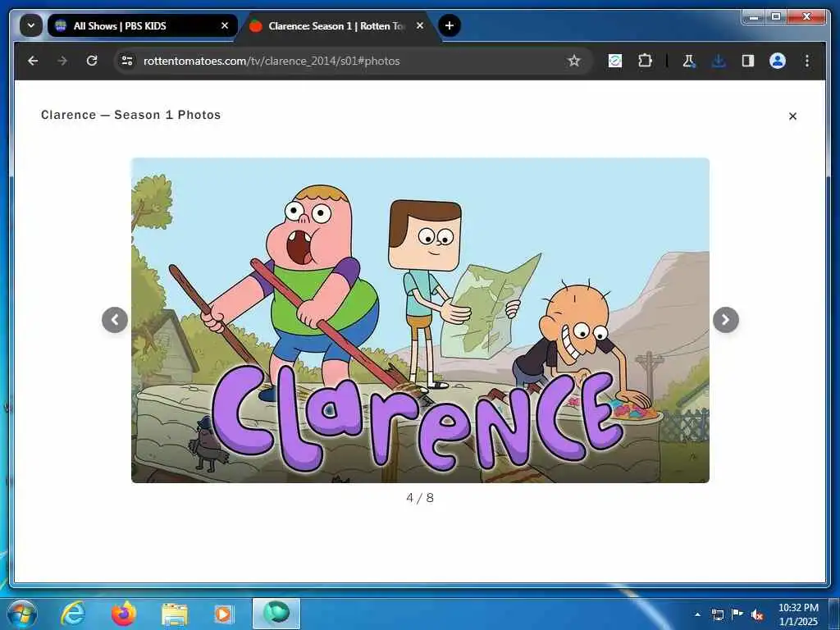Toggle the browser side panel
Image resolution: width=840 pixels, height=630 pixels.
click(x=748, y=61)
